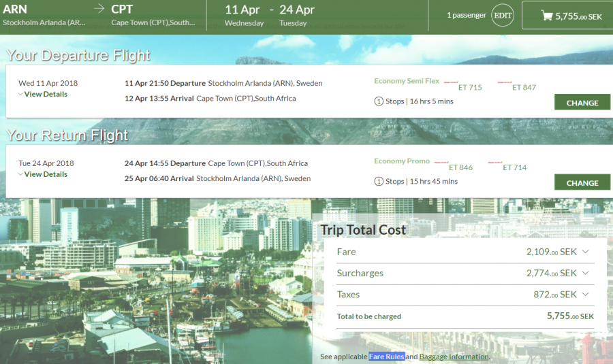
Task: Expand View Details for the departure flight
Action: click(43, 95)
